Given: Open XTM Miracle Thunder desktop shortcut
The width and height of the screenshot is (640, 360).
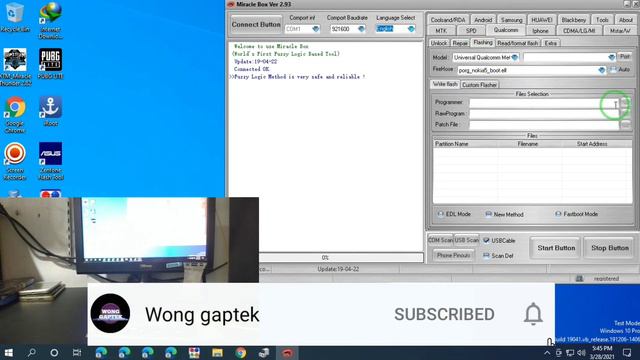Looking at the screenshot, I should tap(16, 67).
